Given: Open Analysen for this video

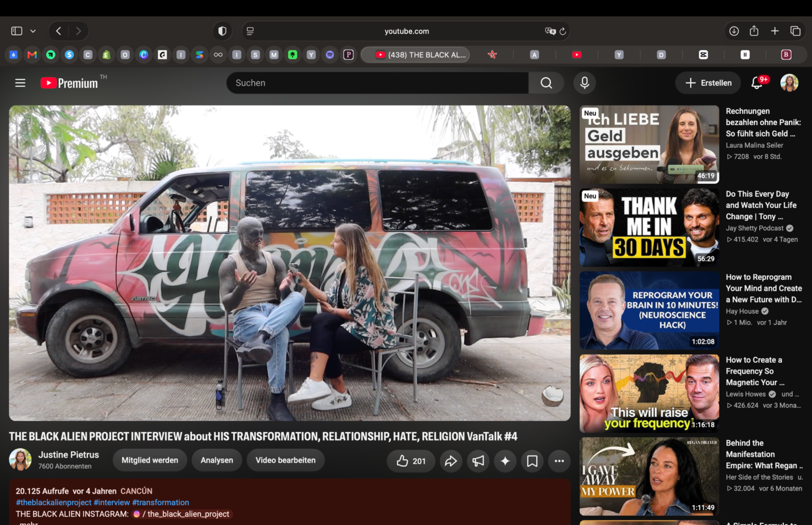Looking at the screenshot, I should click(217, 460).
